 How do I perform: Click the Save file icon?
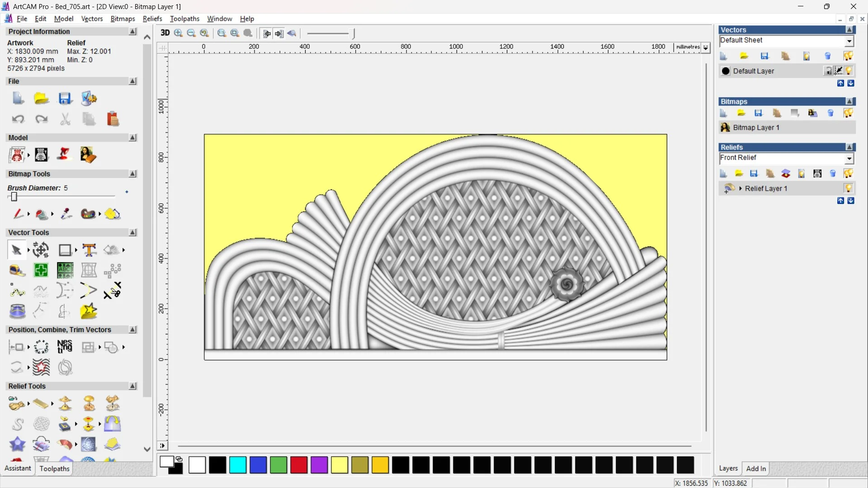pos(65,99)
